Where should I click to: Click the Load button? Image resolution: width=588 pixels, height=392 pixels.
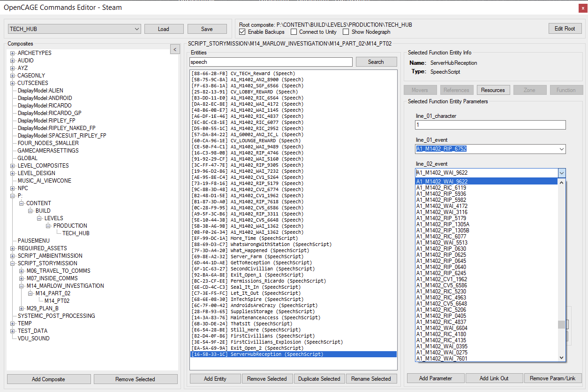(x=164, y=29)
